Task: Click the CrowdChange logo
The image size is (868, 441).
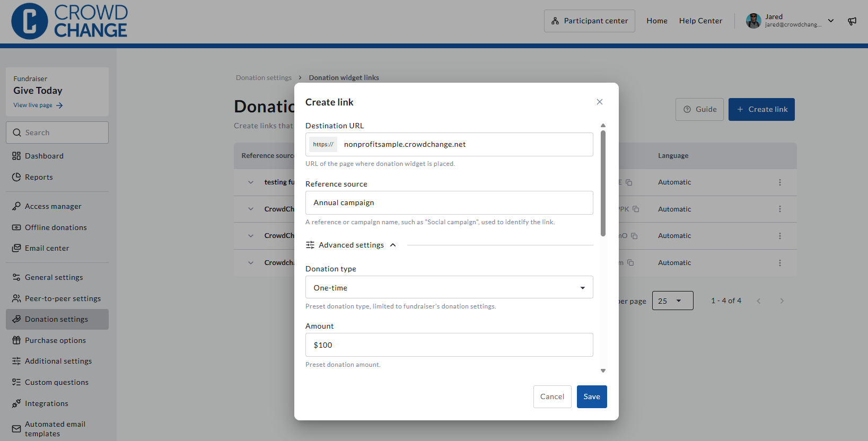Action: (x=69, y=21)
